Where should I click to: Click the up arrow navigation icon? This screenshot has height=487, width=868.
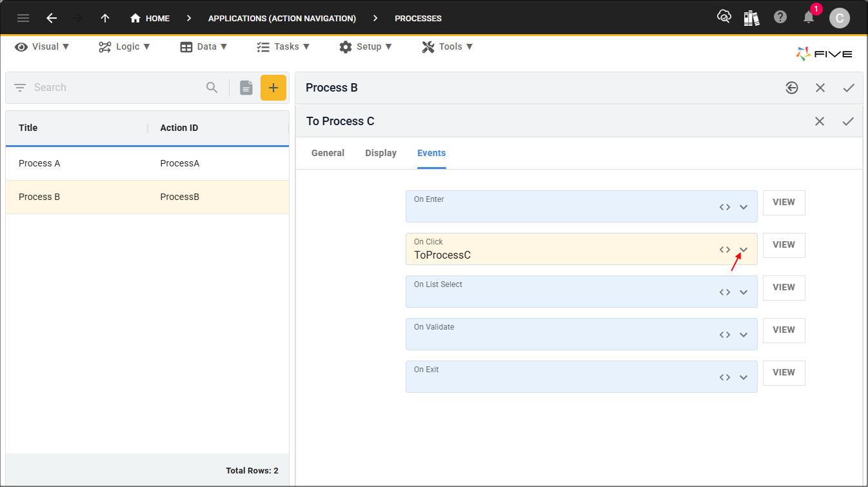(x=105, y=18)
